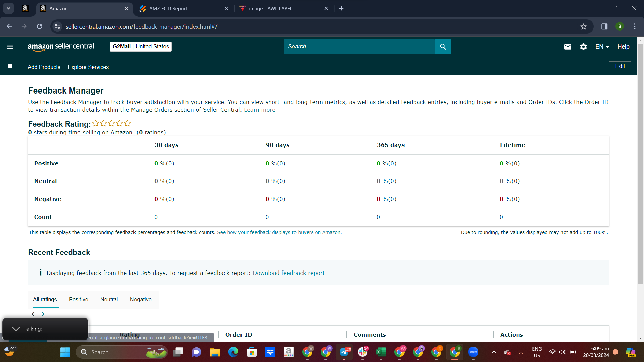Open Excel from the taskbar
This screenshot has width=644, height=362.
(381, 352)
